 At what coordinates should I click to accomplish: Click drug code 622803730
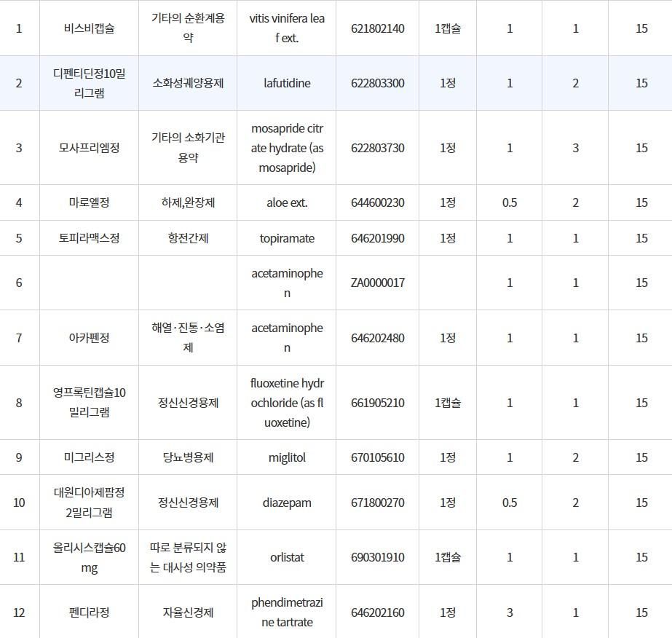click(x=377, y=148)
